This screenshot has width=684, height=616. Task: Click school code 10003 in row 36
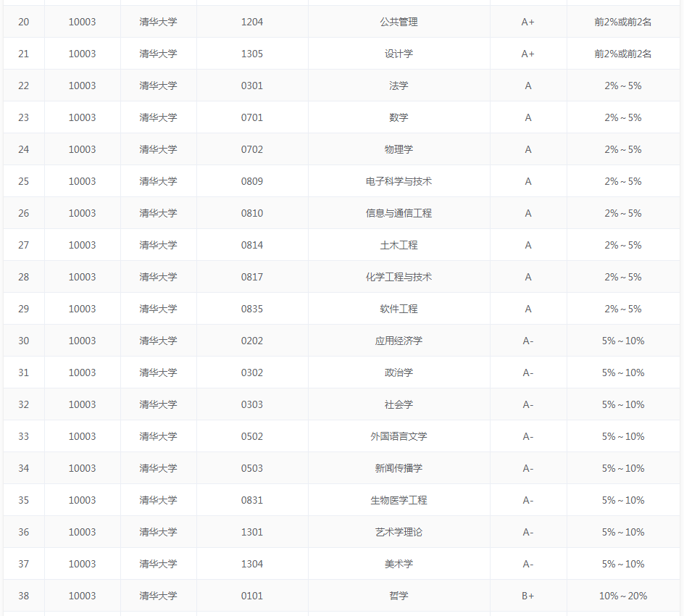click(x=82, y=531)
